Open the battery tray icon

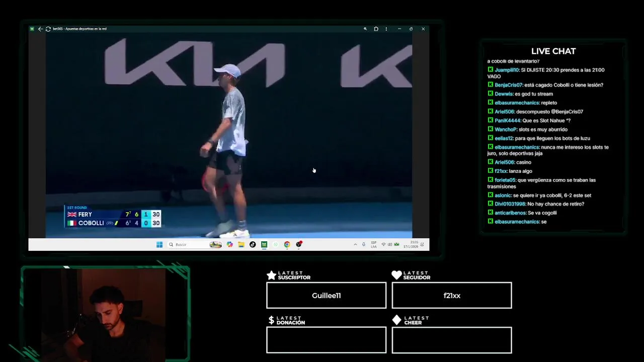coord(396,244)
